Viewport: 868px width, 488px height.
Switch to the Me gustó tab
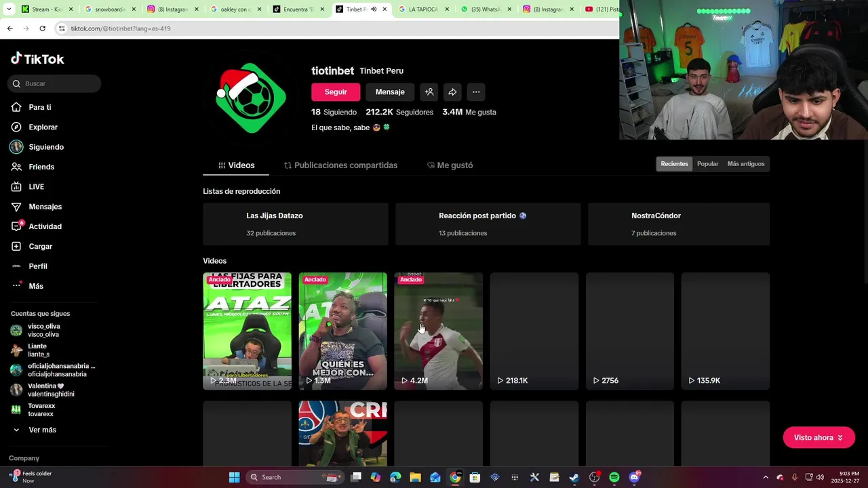[x=450, y=165]
